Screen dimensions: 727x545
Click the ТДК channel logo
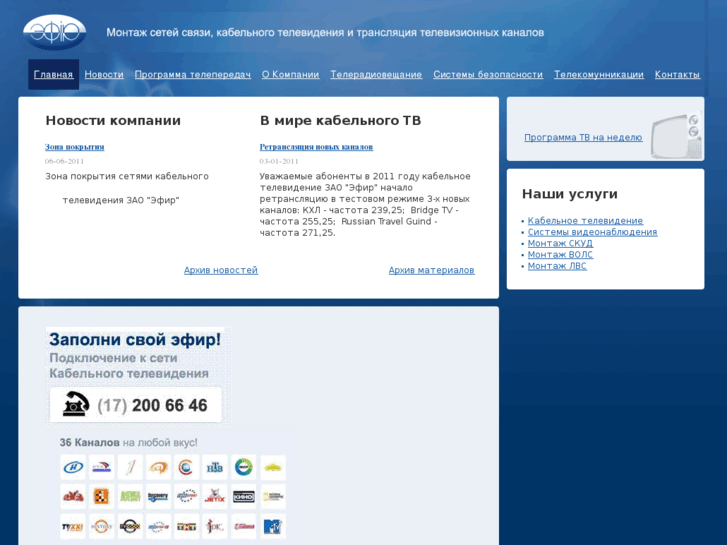click(x=215, y=526)
